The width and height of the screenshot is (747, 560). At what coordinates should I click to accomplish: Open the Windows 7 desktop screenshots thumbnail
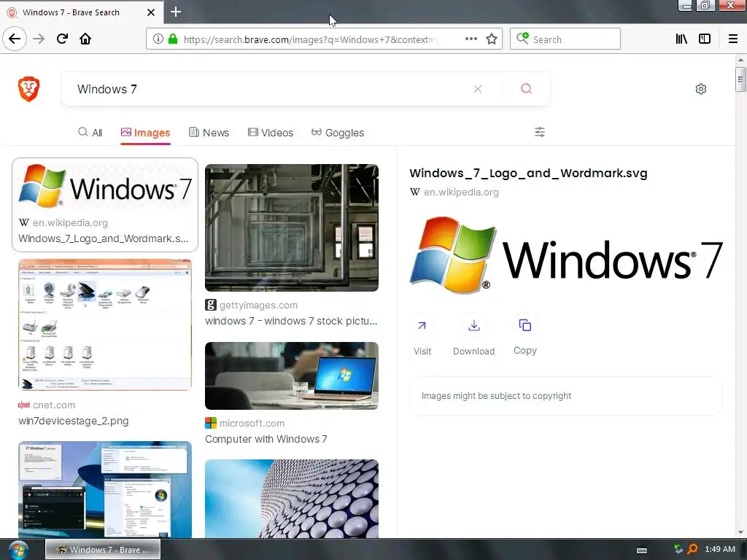(105, 489)
